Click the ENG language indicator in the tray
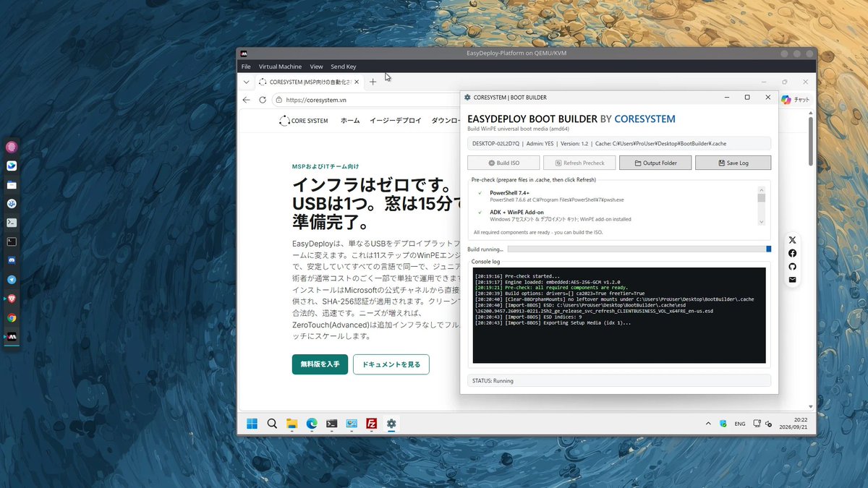This screenshot has width=868, height=488. 740,424
